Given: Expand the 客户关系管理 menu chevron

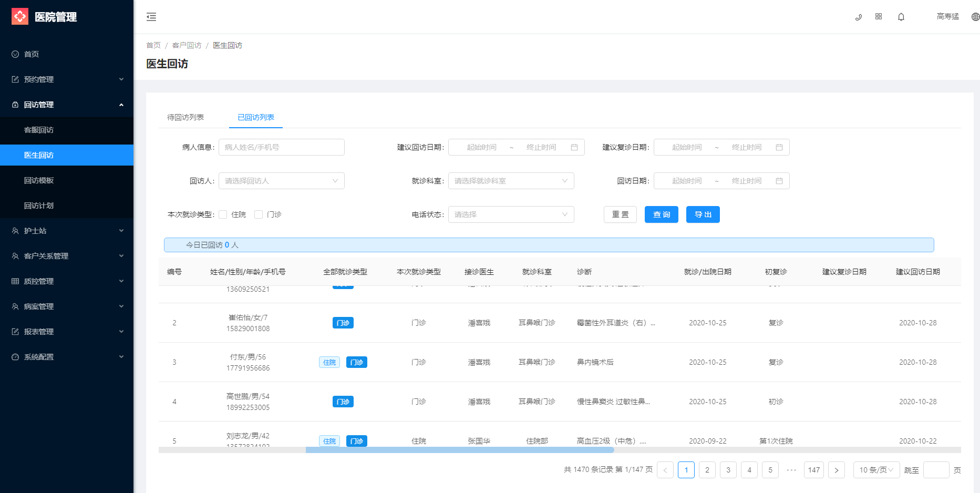Looking at the screenshot, I should pyautogui.click(x=121, y=256).
